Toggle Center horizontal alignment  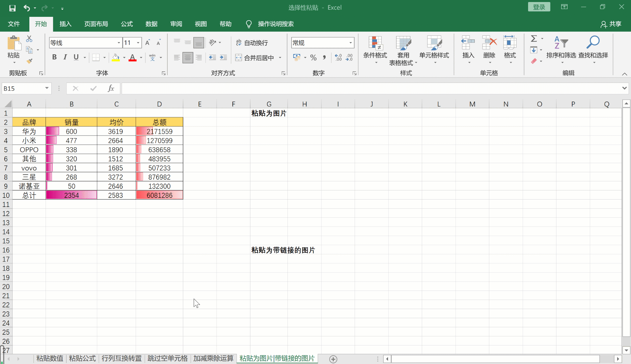[x=188, y=58]
